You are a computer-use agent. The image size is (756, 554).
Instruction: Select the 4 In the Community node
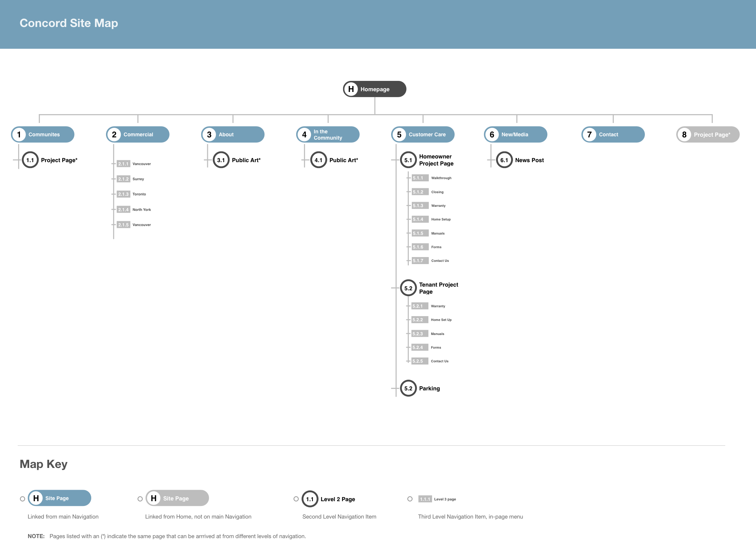tap(328, 134)
